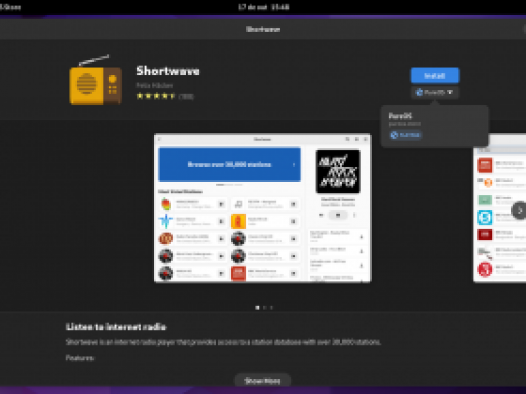The height and width of the screenshot is (394, 526).
Task: Select the second screenshot pagination dot
Action: coord(264,307)
